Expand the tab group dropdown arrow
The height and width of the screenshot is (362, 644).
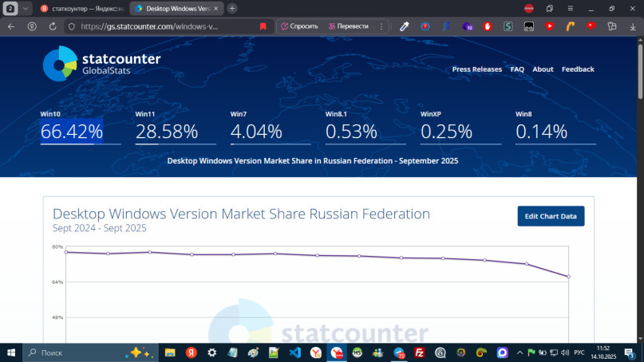click(26, 8)
